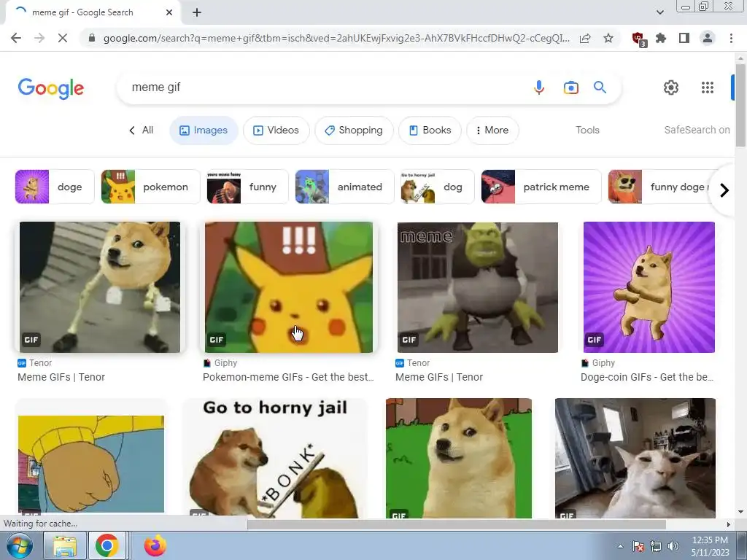
Task: Open File Explorer from the taskbar
Action: pyautogui.click(x=65, y=545)
